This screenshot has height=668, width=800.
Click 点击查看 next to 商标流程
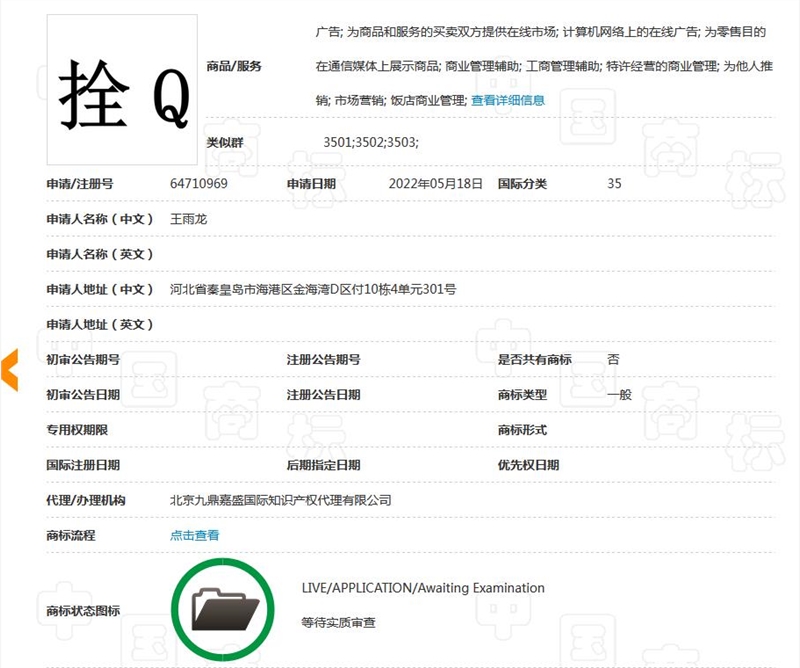click(x=197, y=535)
